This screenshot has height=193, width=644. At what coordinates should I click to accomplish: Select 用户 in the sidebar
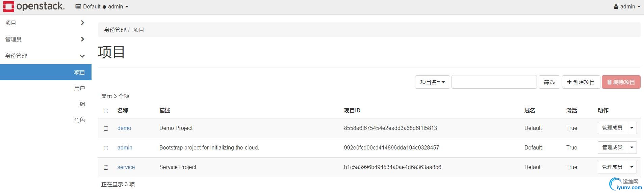79,88
